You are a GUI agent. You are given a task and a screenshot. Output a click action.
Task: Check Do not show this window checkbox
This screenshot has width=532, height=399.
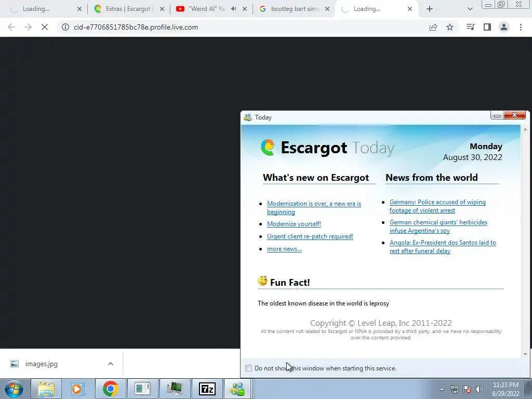(x=248, y=368)
